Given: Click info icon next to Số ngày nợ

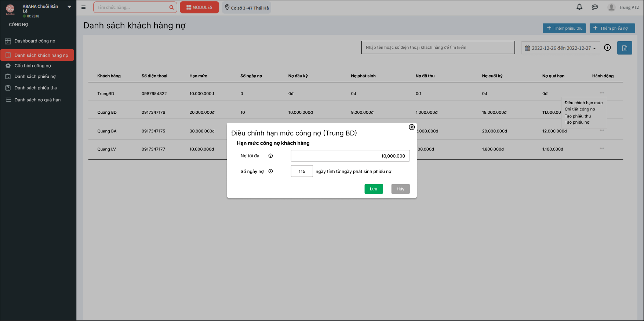Looking at the screenshot, I should 270,171.
